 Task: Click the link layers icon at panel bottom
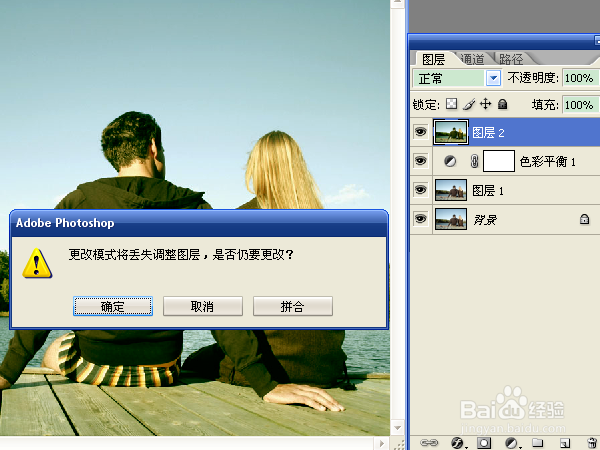click(429, 443)
